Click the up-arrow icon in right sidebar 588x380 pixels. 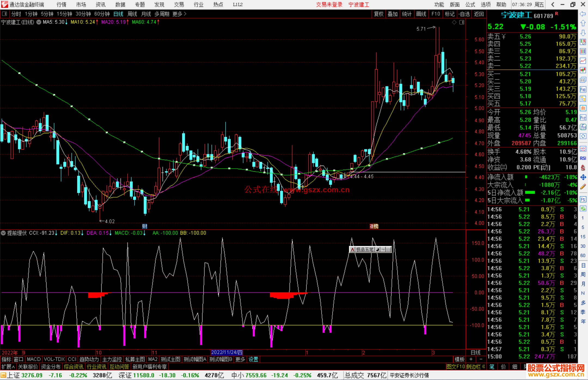tap(583, 23)
